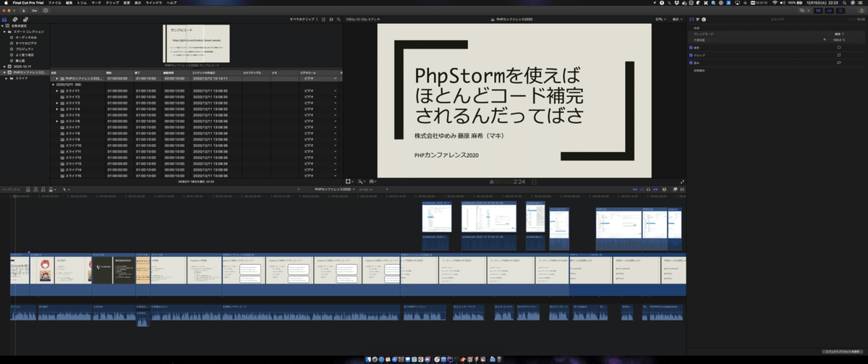
Task: Open the viewer 表示 dropdown
Action: coord(677,19)
